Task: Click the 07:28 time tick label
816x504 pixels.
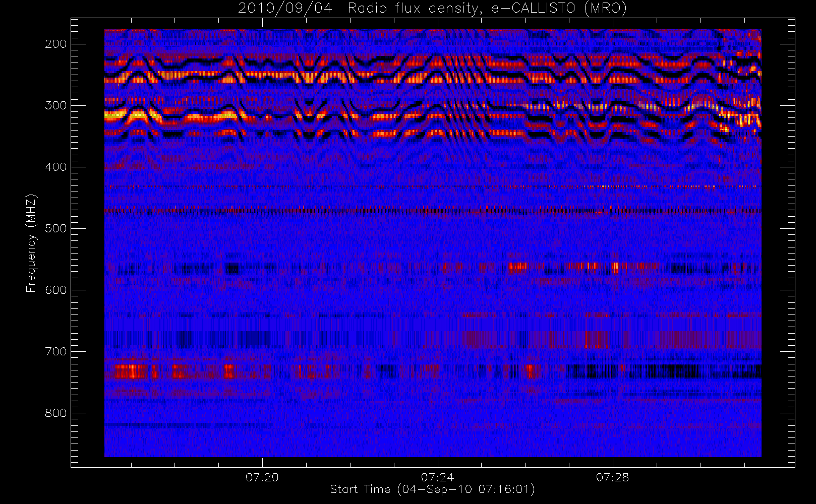Action: pyautogui.click(x=613, y=477)
